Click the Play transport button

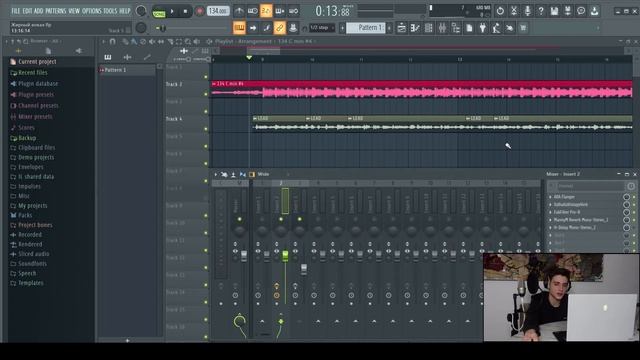coord(172,11)
